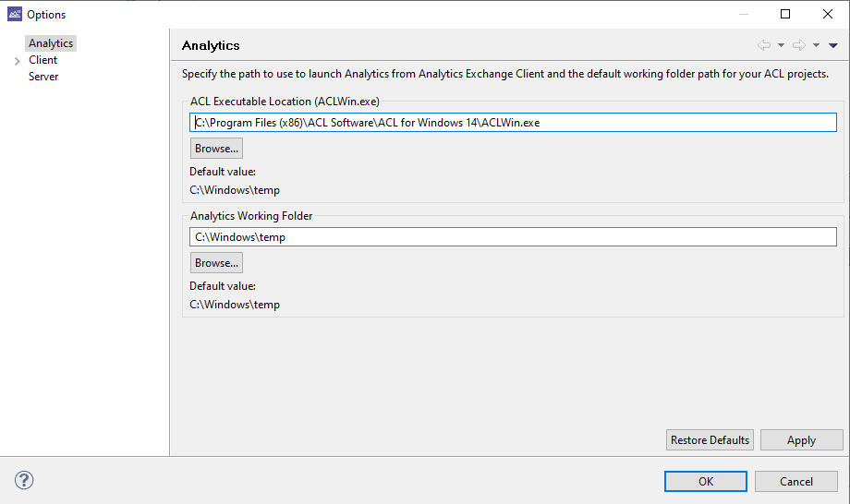Open the help question mark icon
This screenshot has height=504, width=850.
[24, 480]
